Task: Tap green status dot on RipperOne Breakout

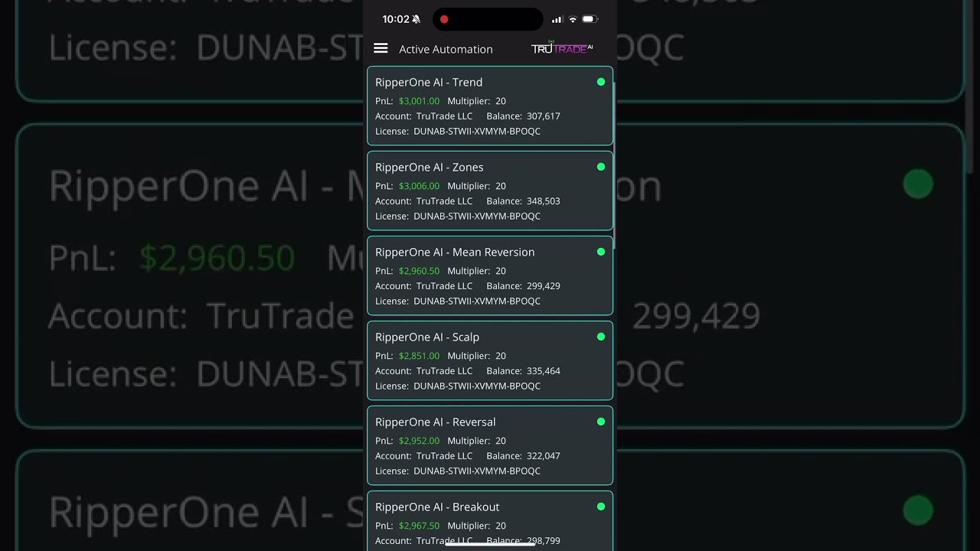Action: click(x=601, y=507)
